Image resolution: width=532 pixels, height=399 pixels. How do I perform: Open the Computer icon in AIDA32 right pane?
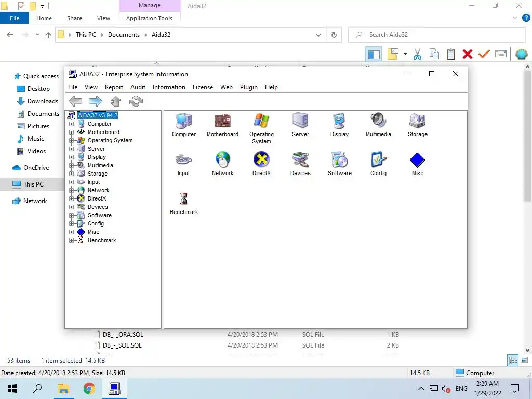coord(184,125)
